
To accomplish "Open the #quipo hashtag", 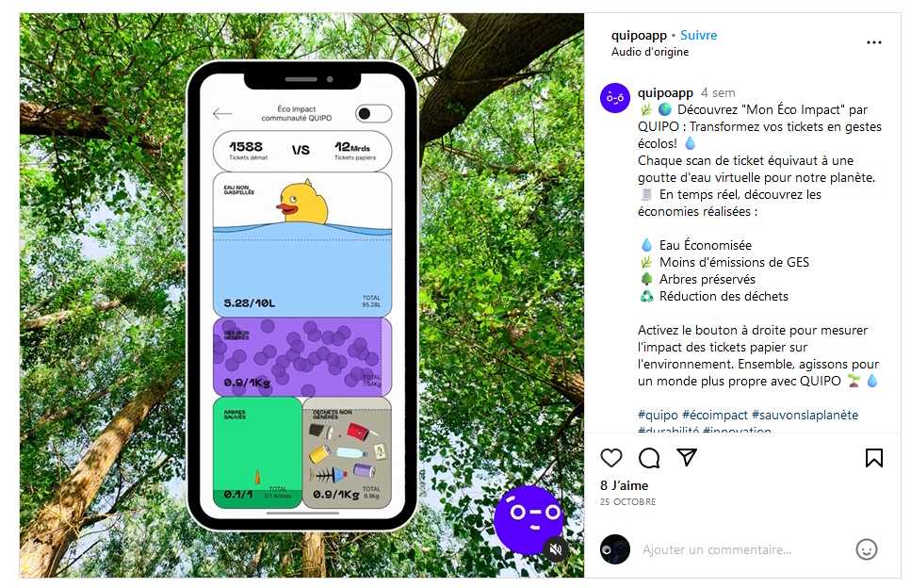I will [658, 415].
